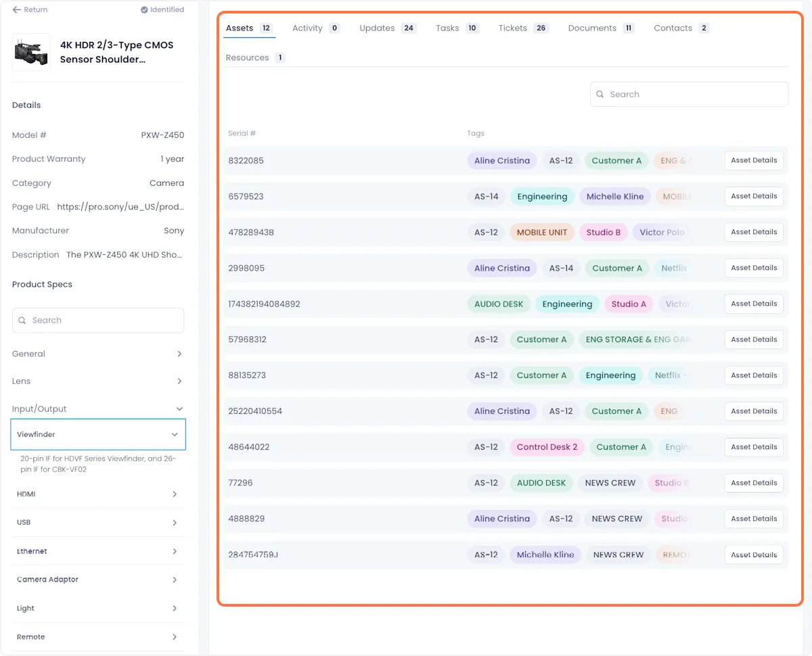Image resolution: width=812 pixels, height=656 pixels.
Task: Click ENG STORAGE tag on row 57968312
Action: click(x=636, y=340)
